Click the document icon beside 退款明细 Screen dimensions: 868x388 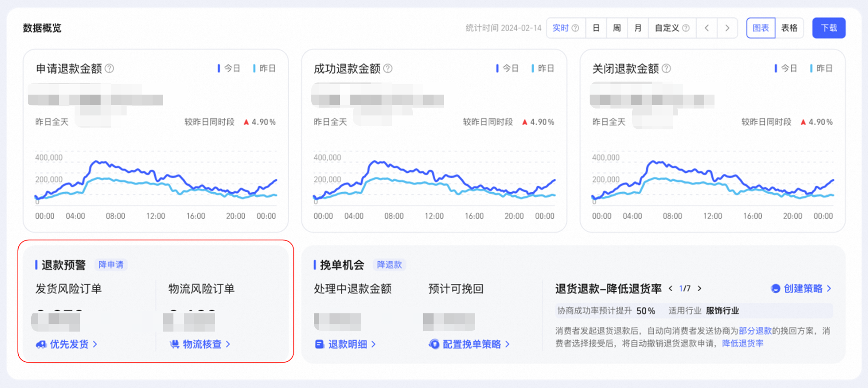(x=320, y=344)
